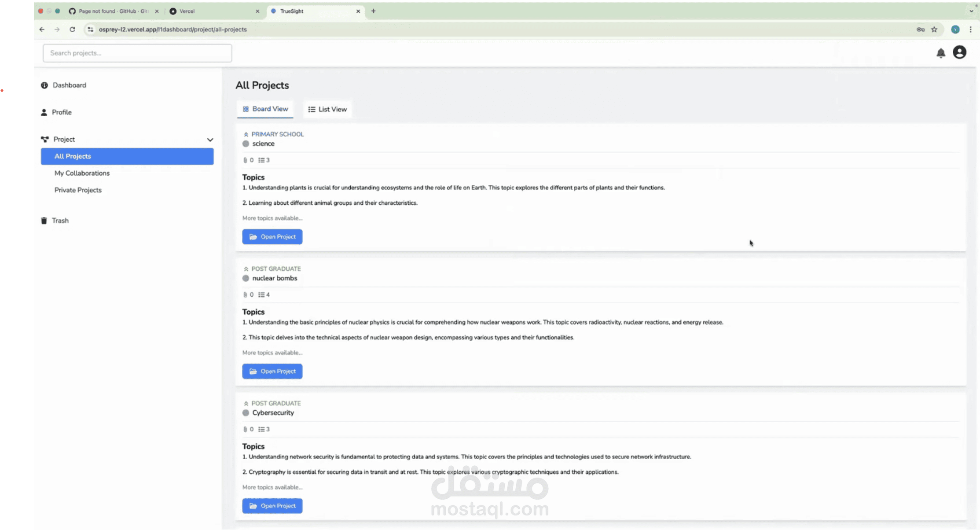
Task: Open Private Projects in the sidebar
Action: coord(78,190)
